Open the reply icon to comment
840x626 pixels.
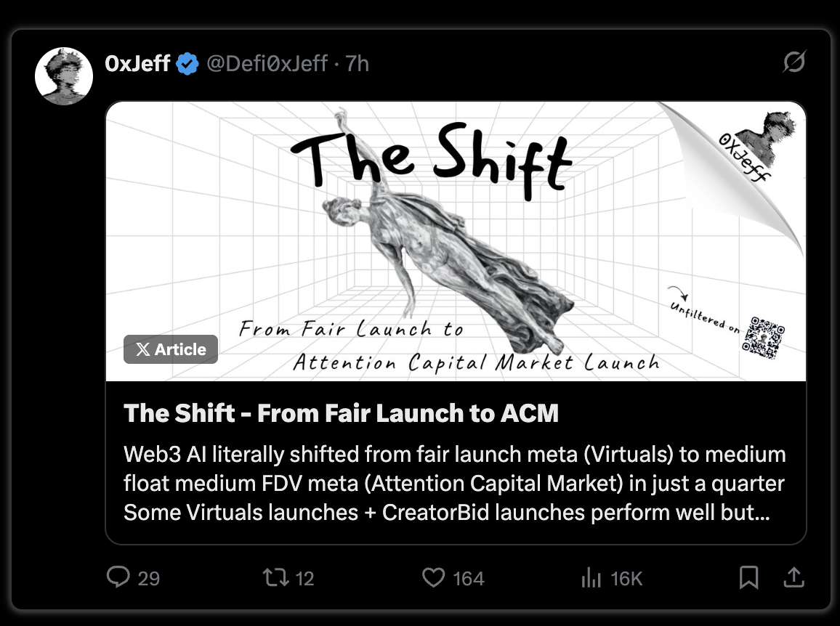118,577
